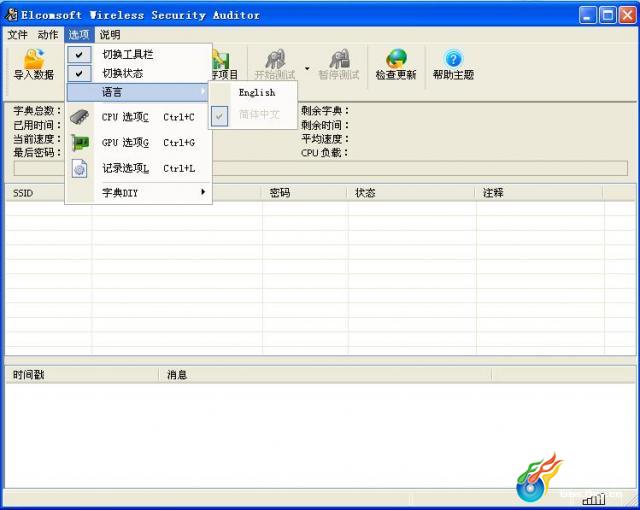Click the Save Project (存项目) toolbar icon
Viewport: 640px width, 510px height.
tap(222, 60)
